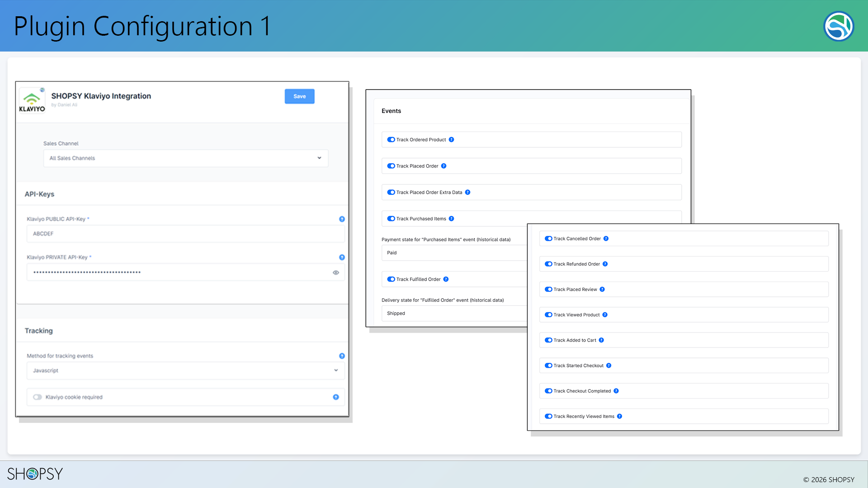Toggle Track Purchased Items switch
Screen dimensions: 868x488
click(391, 219)
